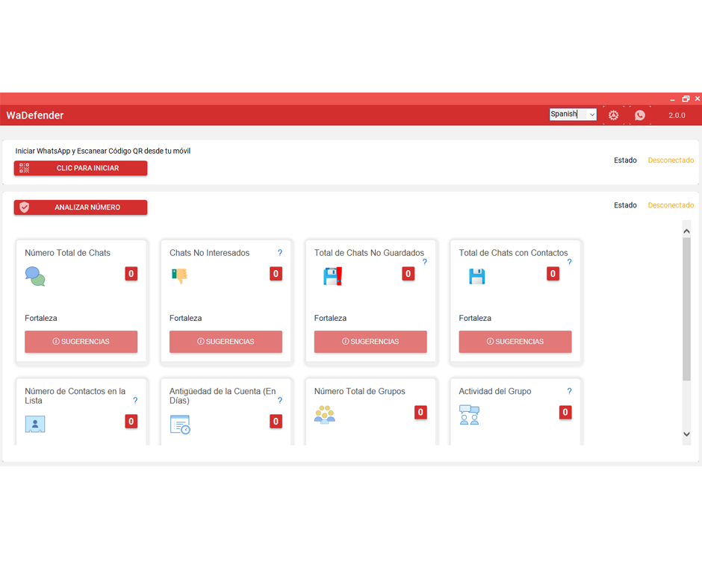The width and height of the screenshot is (702, 588).
Task: Click the blue floppy disk icon in Chats con Contactos
Action: [x=476, y=276]
